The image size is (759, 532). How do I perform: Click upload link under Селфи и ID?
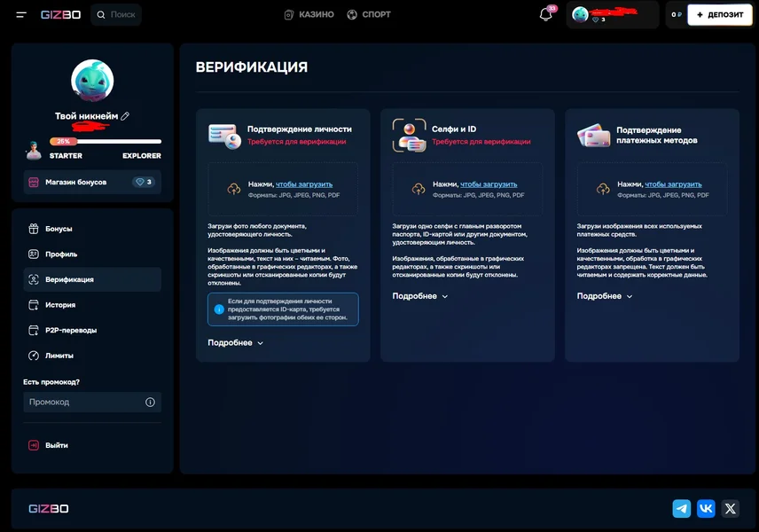(x=489, y=184)
